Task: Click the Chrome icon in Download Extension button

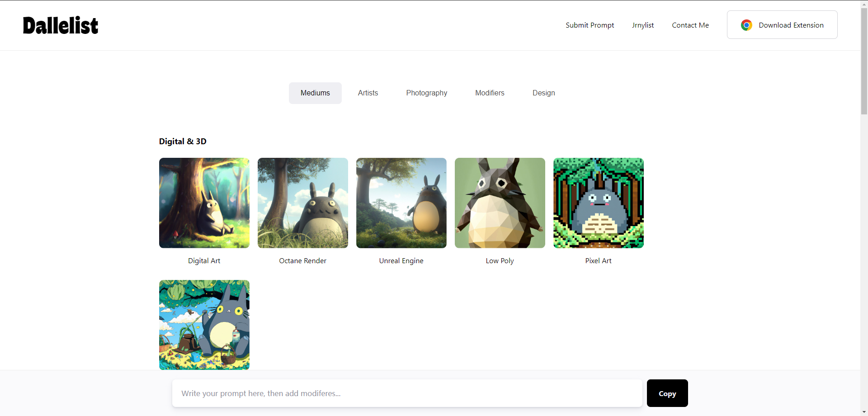Action: coord(746,25)
